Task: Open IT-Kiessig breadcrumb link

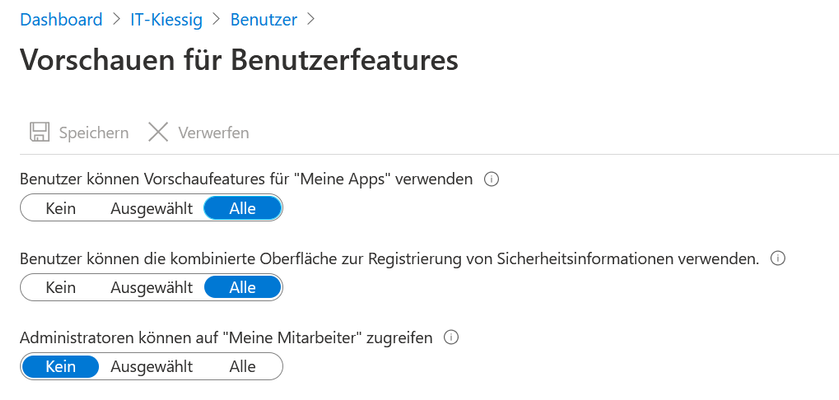Action: point(166,20)
